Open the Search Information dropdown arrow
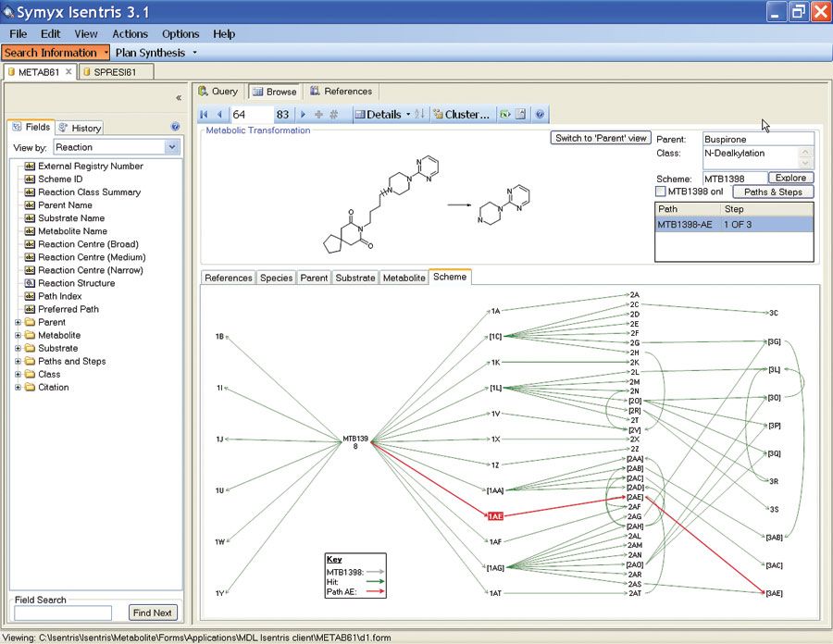The image size is (833, 644). tap(106, 53)
